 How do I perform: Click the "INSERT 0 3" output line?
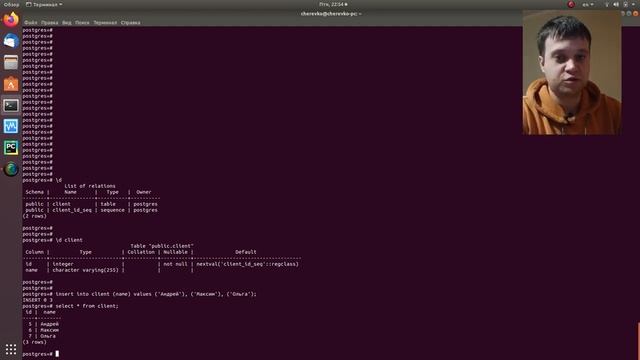click(x=38, y=300)
